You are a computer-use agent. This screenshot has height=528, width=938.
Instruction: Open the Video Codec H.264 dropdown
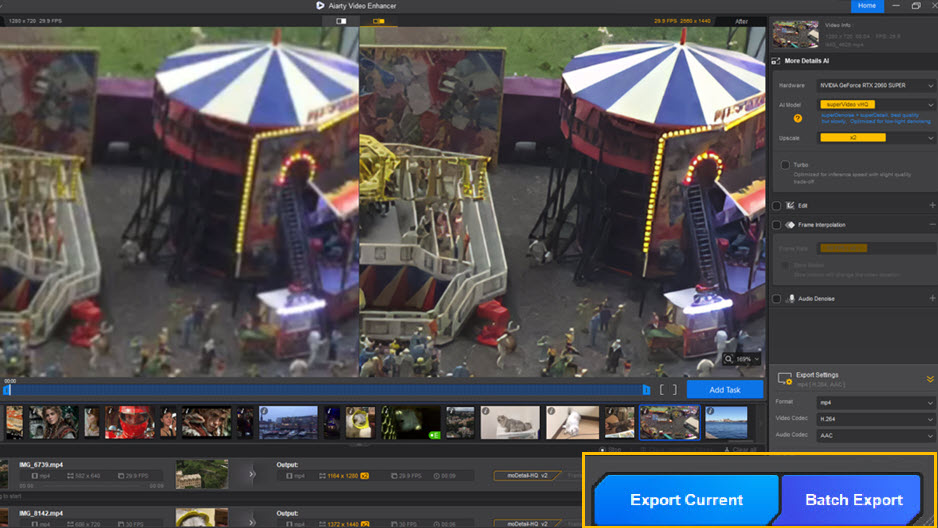click(876, 419)
